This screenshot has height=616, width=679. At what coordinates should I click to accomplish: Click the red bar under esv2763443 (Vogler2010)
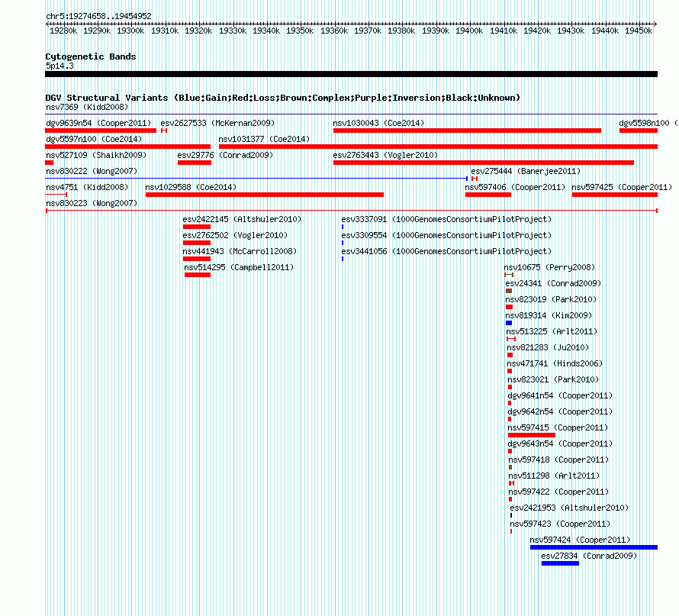(x=484, y=163)
